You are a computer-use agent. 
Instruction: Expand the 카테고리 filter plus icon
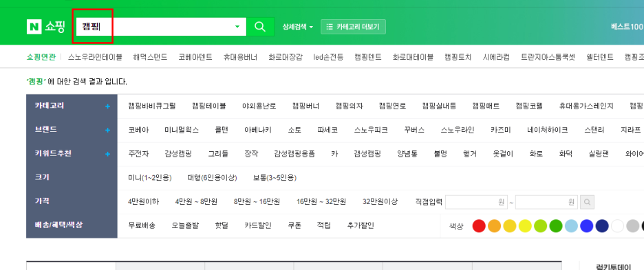[107, 106]
